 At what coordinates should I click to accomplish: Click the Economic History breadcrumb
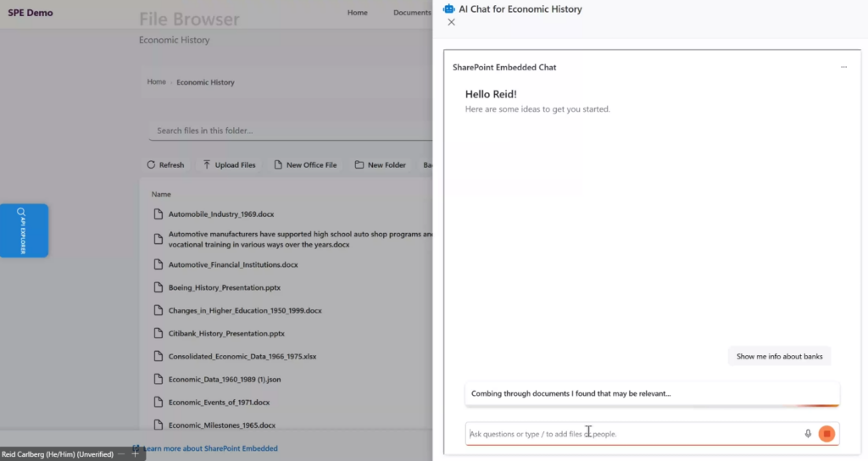[x=205, y=82]
